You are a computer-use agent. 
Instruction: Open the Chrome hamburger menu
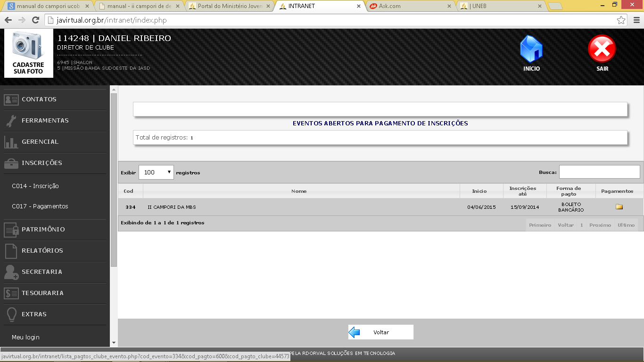tap(636, 20)
